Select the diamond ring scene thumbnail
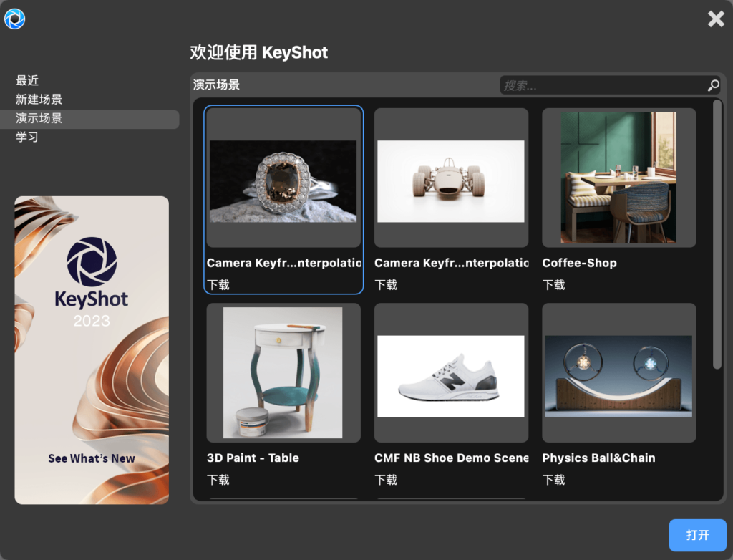 (x=283, y=178)
